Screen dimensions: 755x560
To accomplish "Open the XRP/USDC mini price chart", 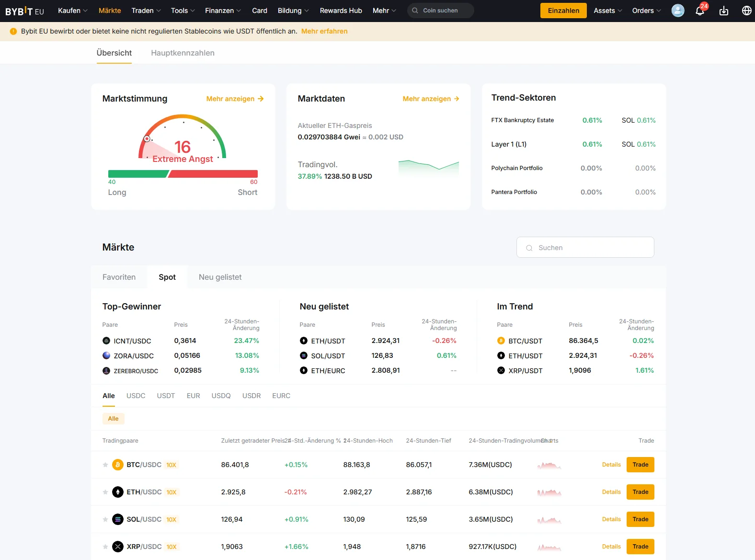I will (549, 547).
